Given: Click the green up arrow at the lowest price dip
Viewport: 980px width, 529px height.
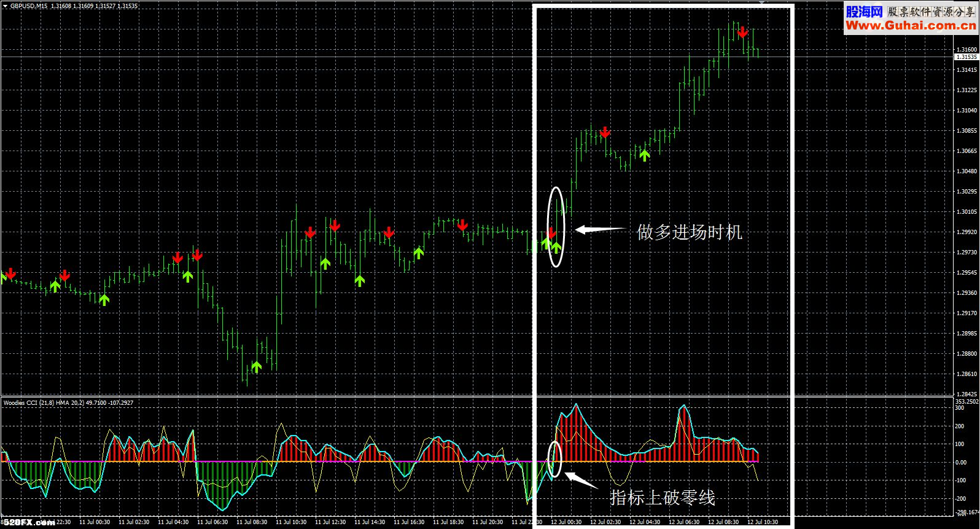Looking at the screenshot, I should pos(256,367).
